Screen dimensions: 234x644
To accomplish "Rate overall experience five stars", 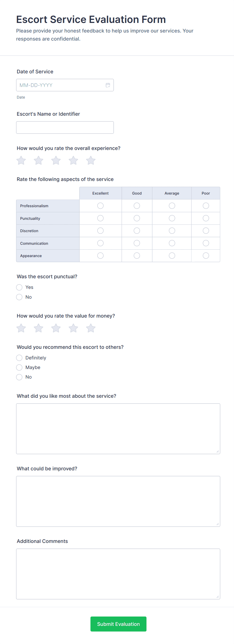I will coord(91,160).
